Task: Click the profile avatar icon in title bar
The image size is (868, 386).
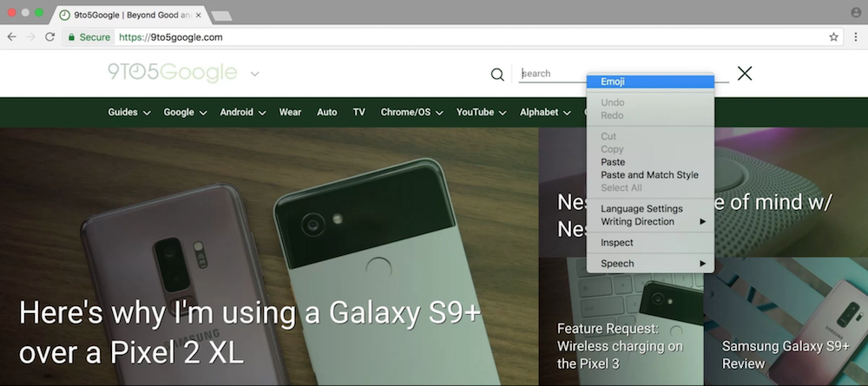Action: click(856, 12)
